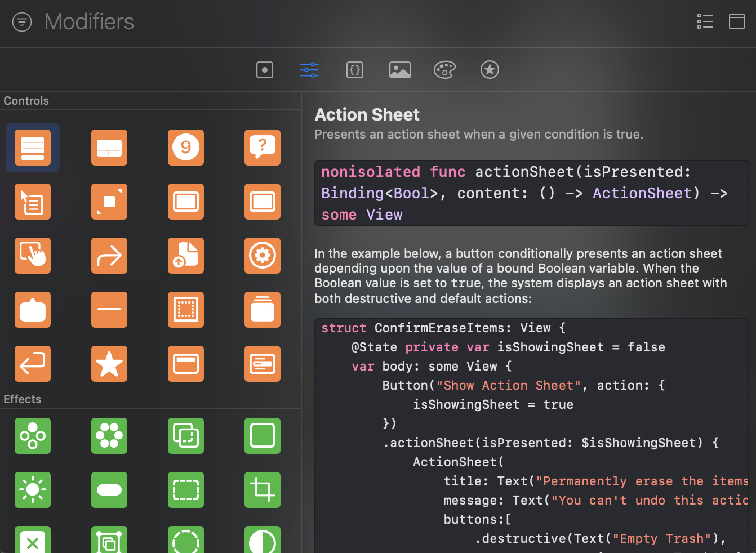The image size is (756, 553).
Task: Select the expanding square corners modifier
Action: (109, 202)
